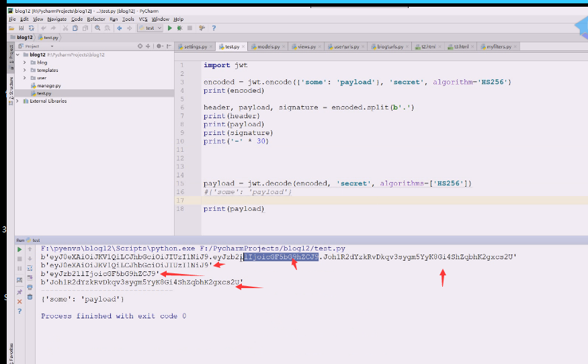
Task: Run 'test' with green toolbar play button
Action: [x=170, y=28]
